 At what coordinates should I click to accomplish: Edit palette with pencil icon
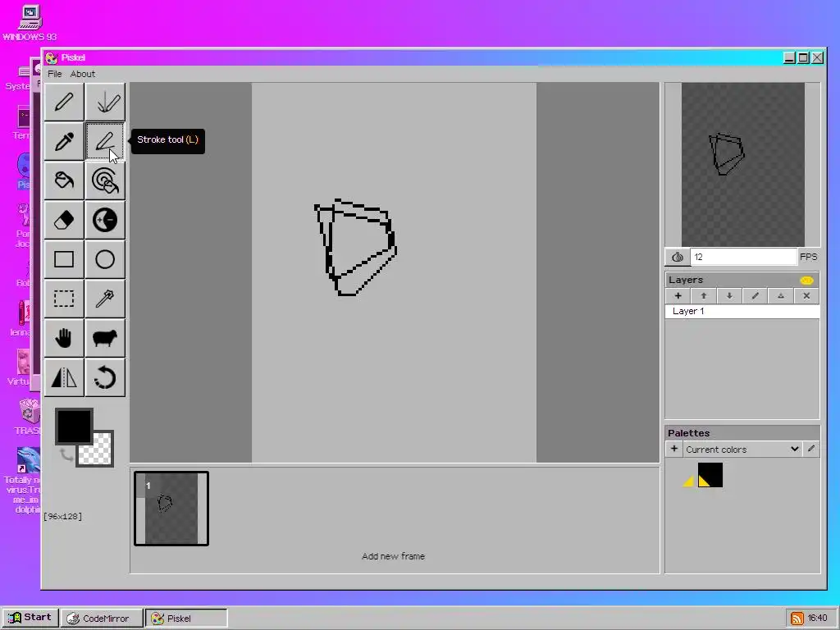click(811, 449)
